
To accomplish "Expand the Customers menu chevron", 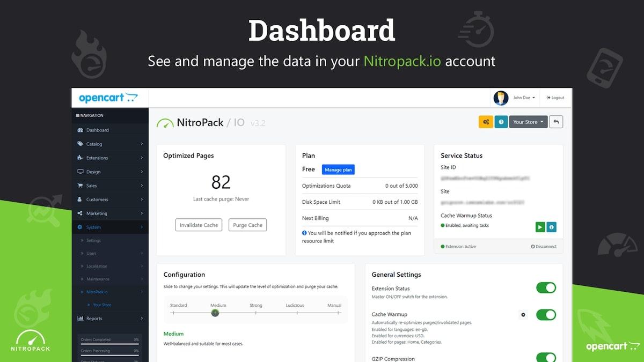I will coord(142,200).
